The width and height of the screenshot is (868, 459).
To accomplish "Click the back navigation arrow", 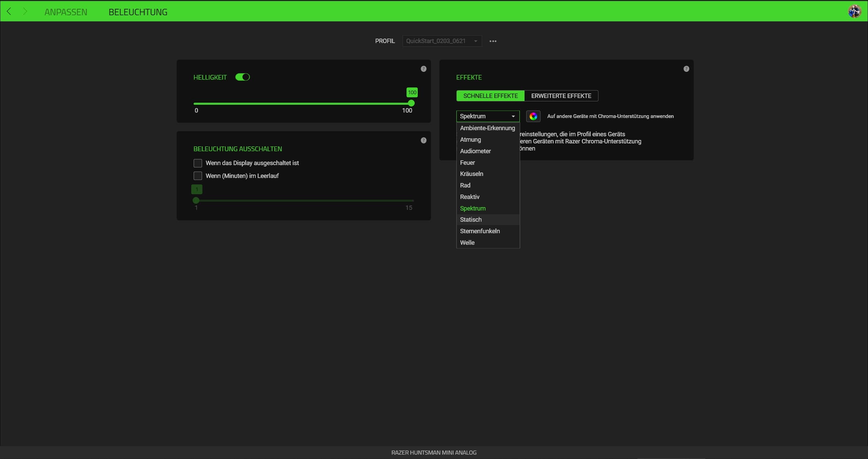I will click(x=9, y=12).
